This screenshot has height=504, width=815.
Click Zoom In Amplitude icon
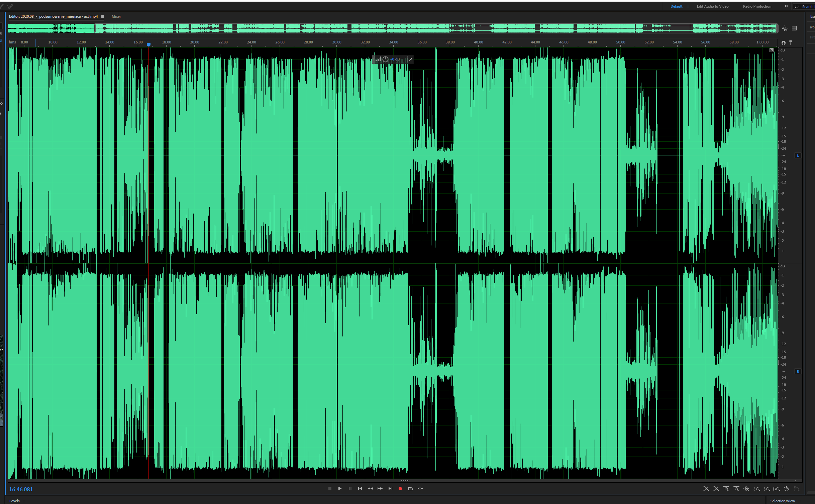tap(706, 489)
